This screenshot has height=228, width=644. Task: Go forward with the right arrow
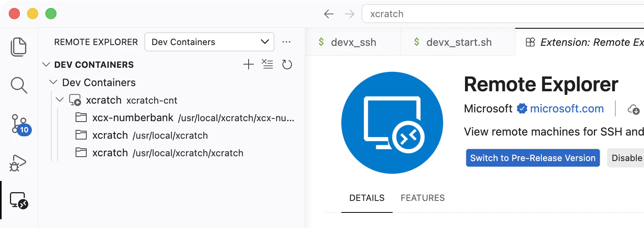(x=350, y=14)
